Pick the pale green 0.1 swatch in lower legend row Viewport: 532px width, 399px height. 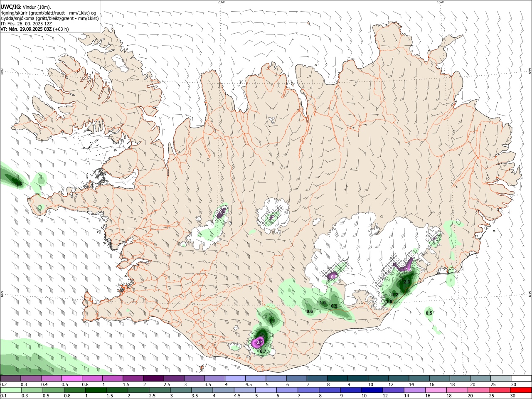[10, 390]
